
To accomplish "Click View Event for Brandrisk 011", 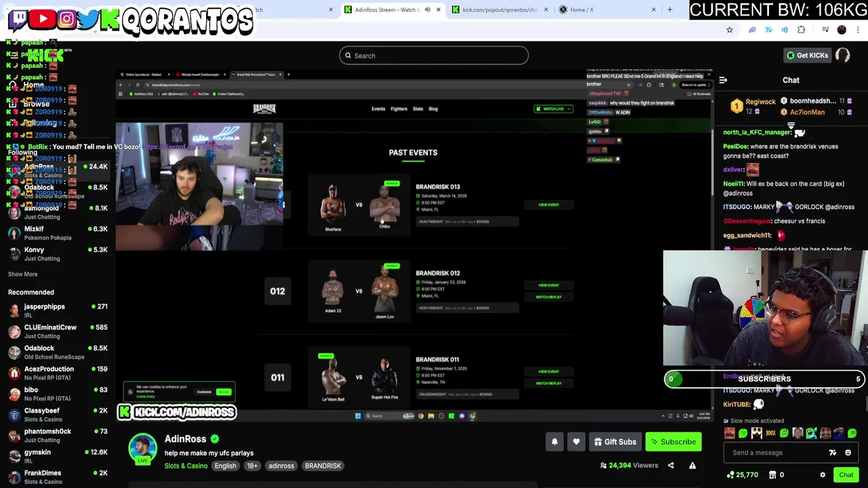I will (x=549, y=371).
